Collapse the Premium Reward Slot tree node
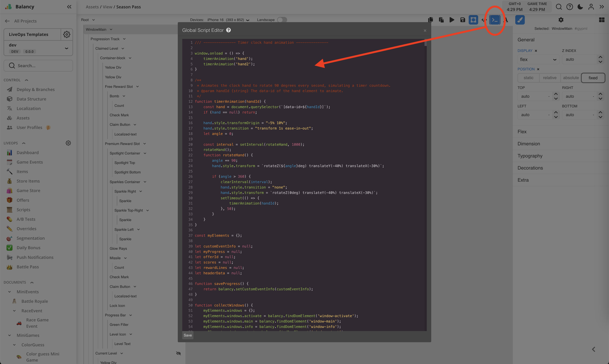609x364 pixels. 145,144
